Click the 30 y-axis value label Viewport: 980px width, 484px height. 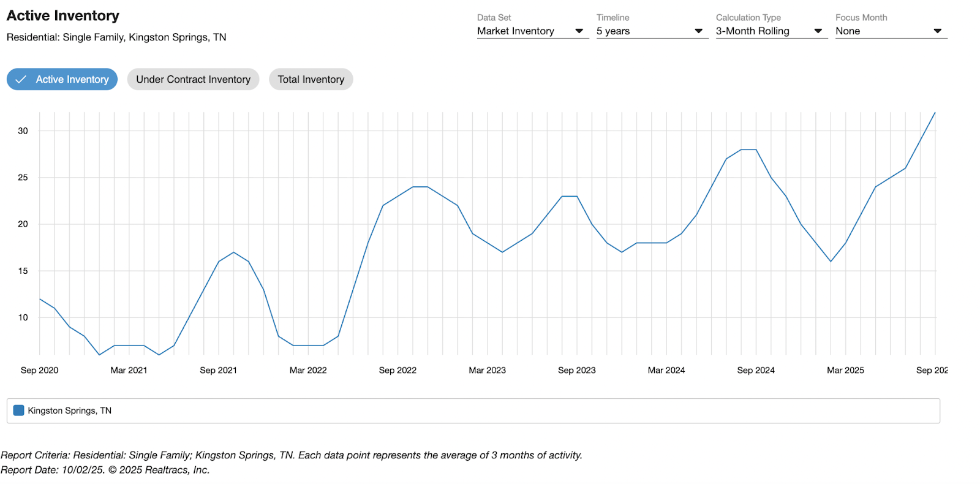click(23, 130)
